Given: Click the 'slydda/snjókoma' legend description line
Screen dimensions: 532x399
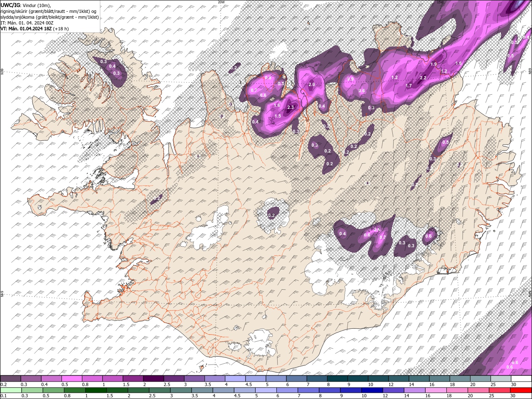Looking at the screenshot, I should 49,17.
